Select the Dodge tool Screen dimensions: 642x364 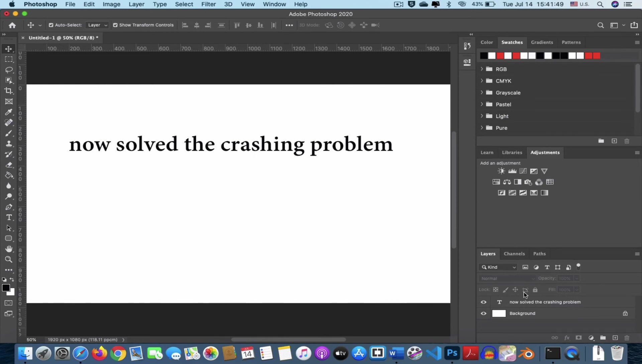coord(9,196)
